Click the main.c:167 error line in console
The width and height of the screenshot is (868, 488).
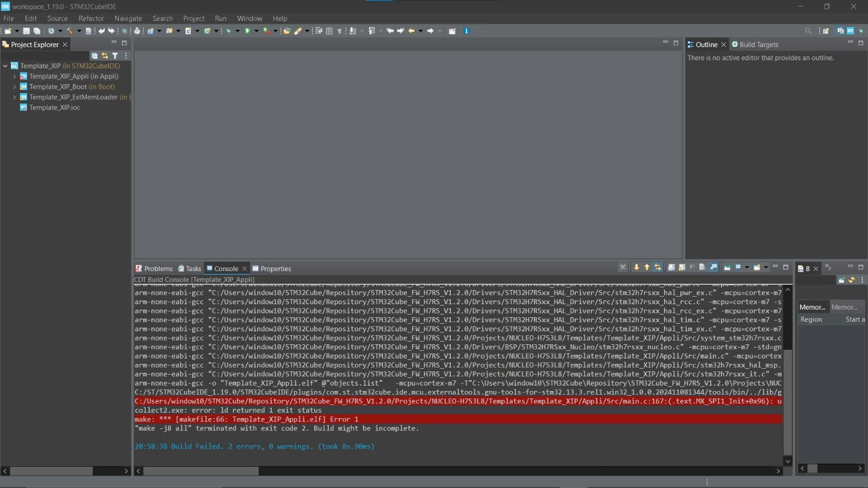coord(458,401)
